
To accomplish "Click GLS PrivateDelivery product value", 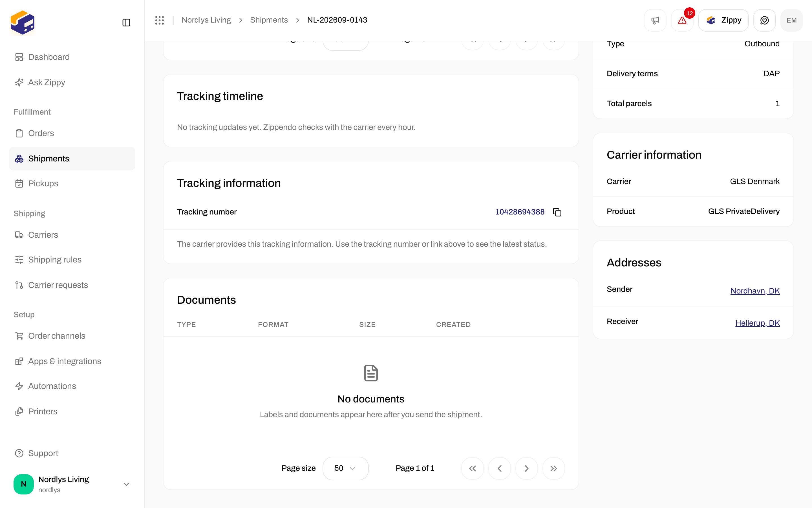I will click(x=744, y=211).
